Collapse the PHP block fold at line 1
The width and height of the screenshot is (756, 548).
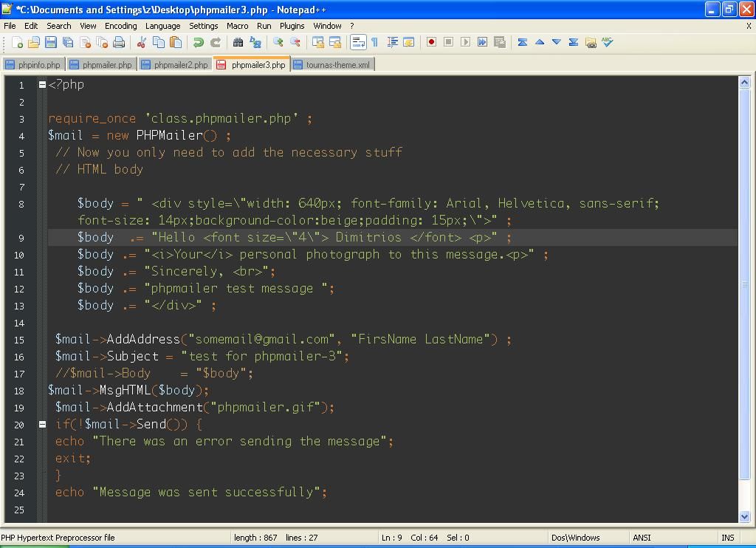42,84
